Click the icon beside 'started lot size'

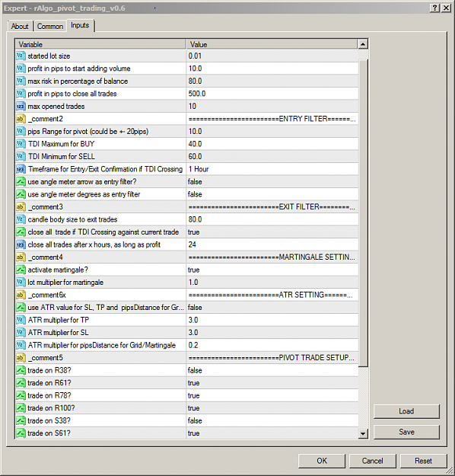tap(21, 56)
